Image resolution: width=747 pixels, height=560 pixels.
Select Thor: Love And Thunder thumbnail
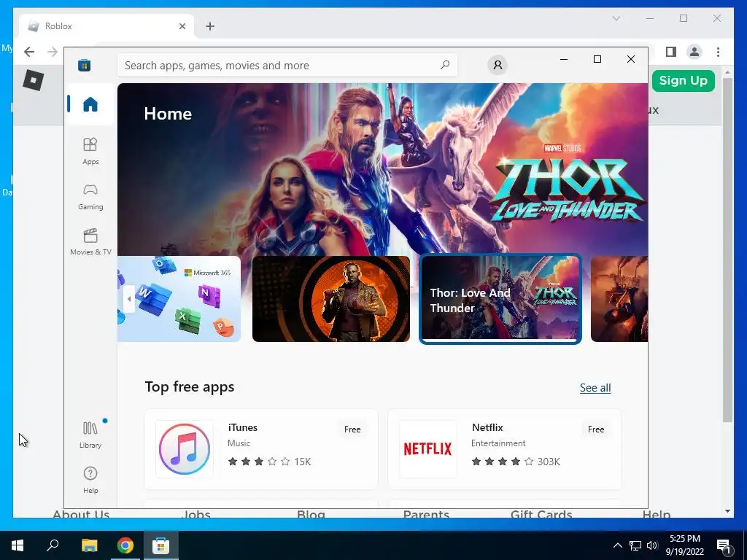pos(500,299)
